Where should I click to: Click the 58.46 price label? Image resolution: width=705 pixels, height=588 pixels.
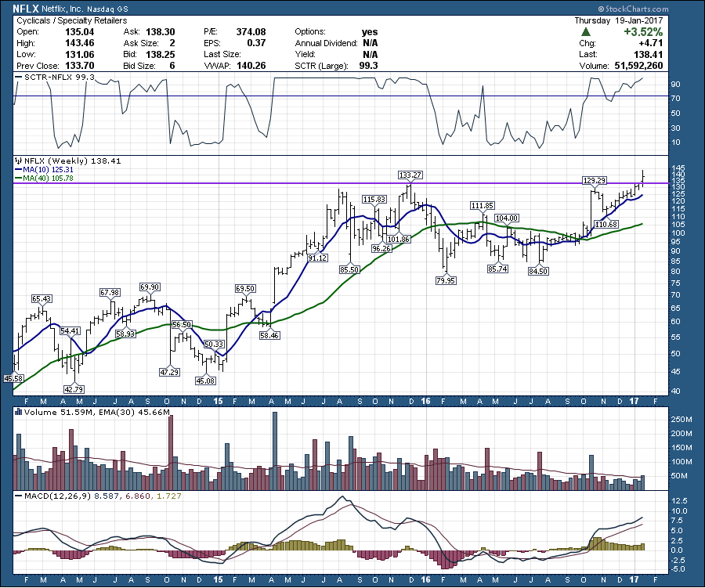point(269,335)
